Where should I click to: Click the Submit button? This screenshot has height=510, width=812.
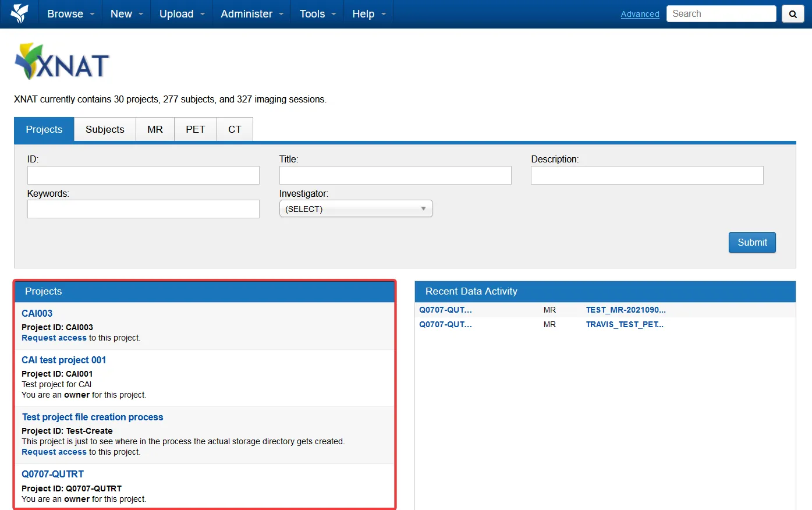coord(752,242)
